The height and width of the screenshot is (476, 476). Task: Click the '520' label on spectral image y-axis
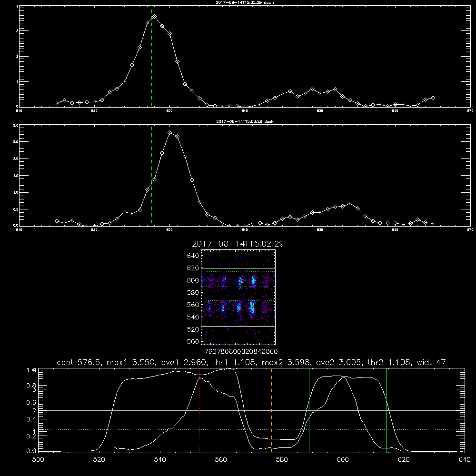[x=193, y=329]
